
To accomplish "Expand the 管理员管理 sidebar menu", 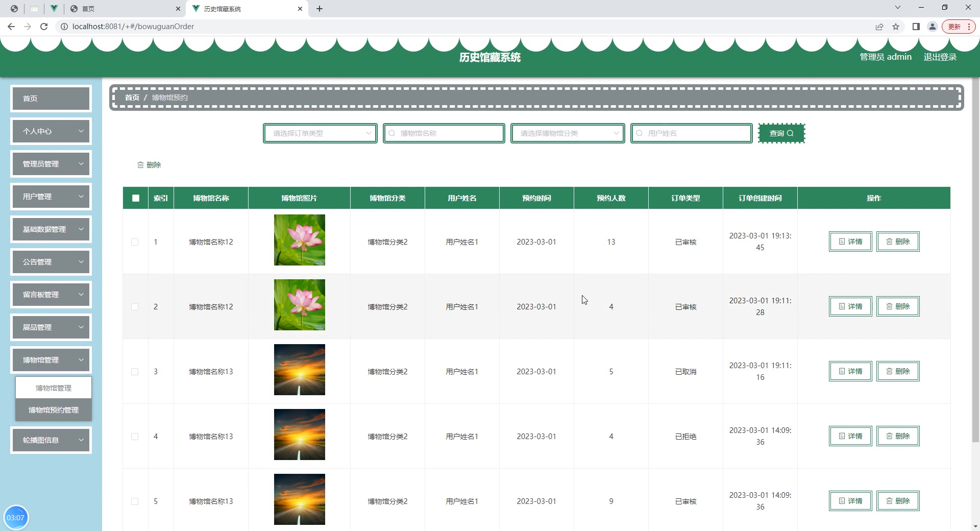I will click(x=51, y=164).
